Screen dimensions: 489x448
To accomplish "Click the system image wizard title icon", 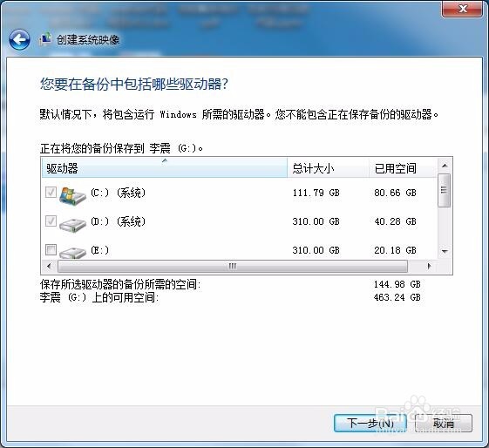I will click(x=45, y=39).
